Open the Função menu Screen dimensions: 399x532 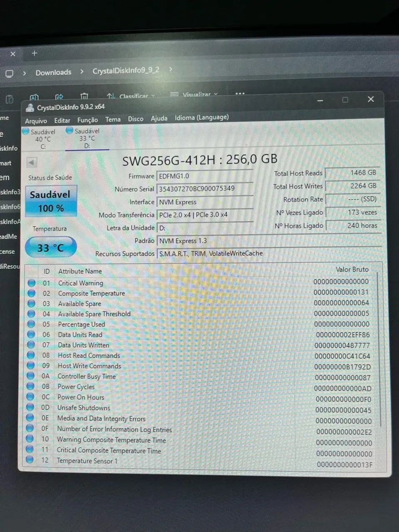(x=88, y=120)
